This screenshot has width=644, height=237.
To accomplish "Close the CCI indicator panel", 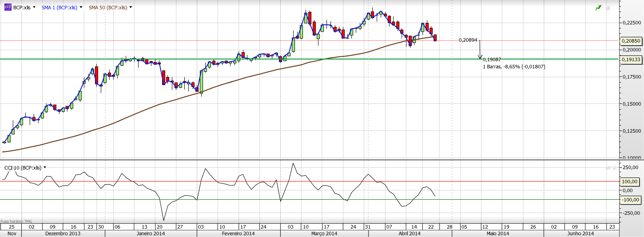I will coord(614,168).
